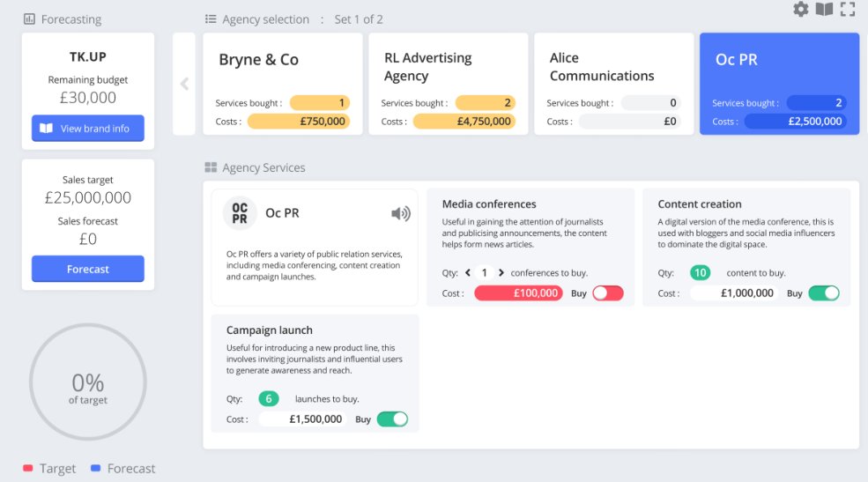Click the OC PR logo avatar

coord(240,213)
